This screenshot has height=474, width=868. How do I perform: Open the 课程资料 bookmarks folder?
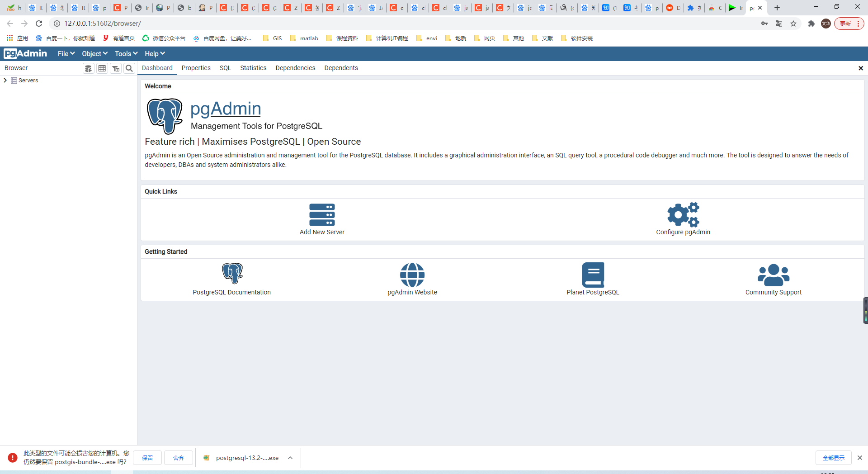tap(342, 38)
